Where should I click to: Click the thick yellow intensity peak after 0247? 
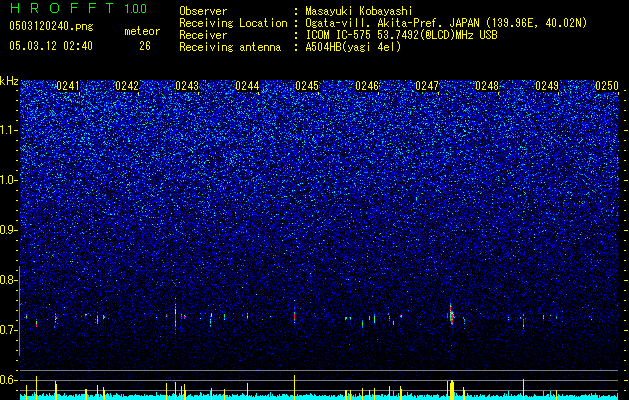452,390
